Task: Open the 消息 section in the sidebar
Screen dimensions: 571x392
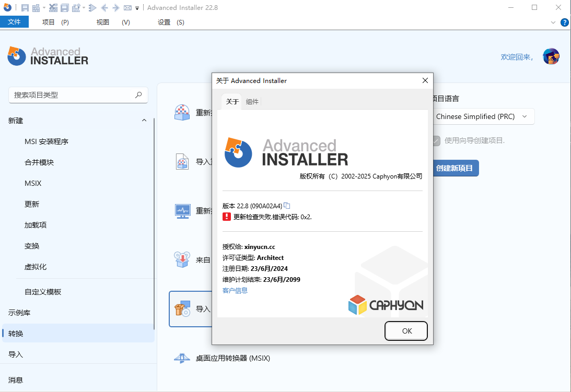Action: (x=16, y=380)
